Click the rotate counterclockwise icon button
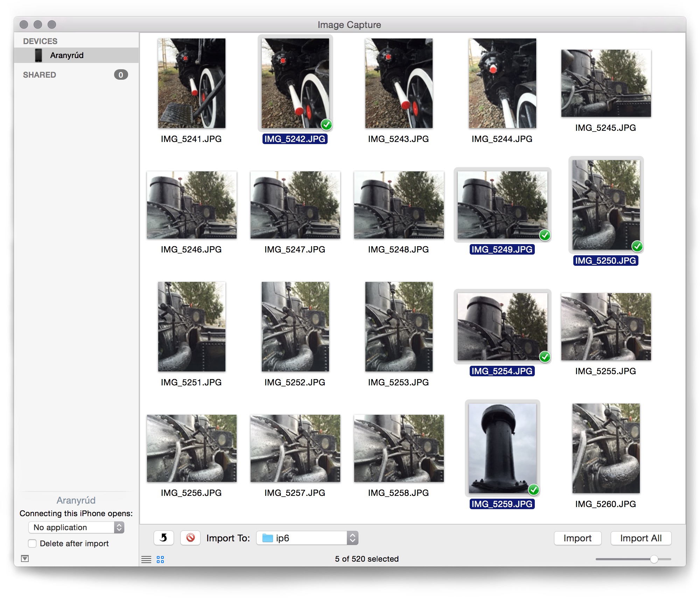 click(x=163, y=538)
